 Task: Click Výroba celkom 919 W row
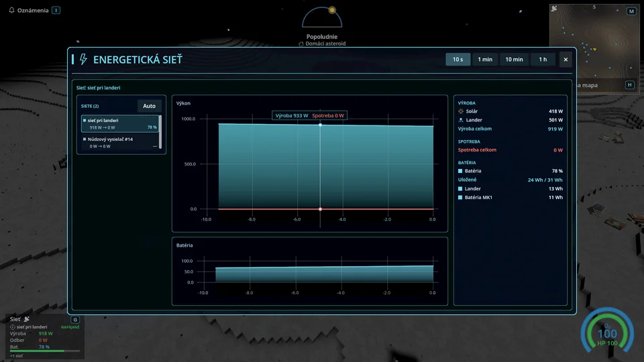tap(510, 129)
